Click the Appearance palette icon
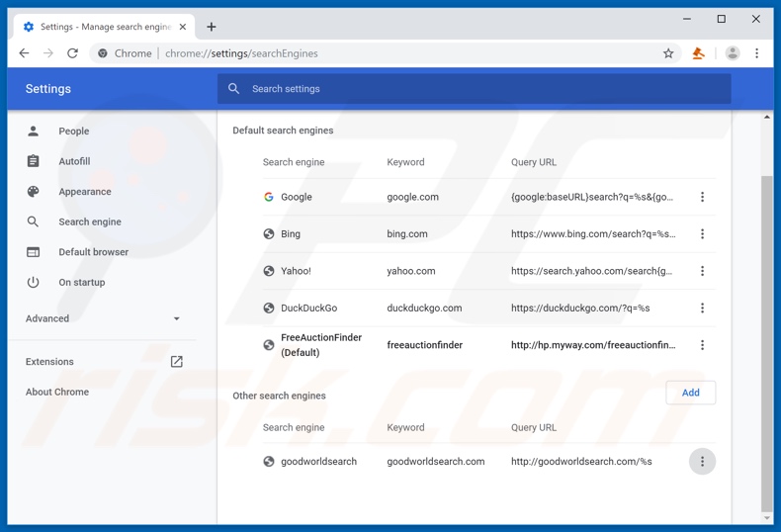The height and width of the screenshot is (532, 781). click(x=33, y=191)
